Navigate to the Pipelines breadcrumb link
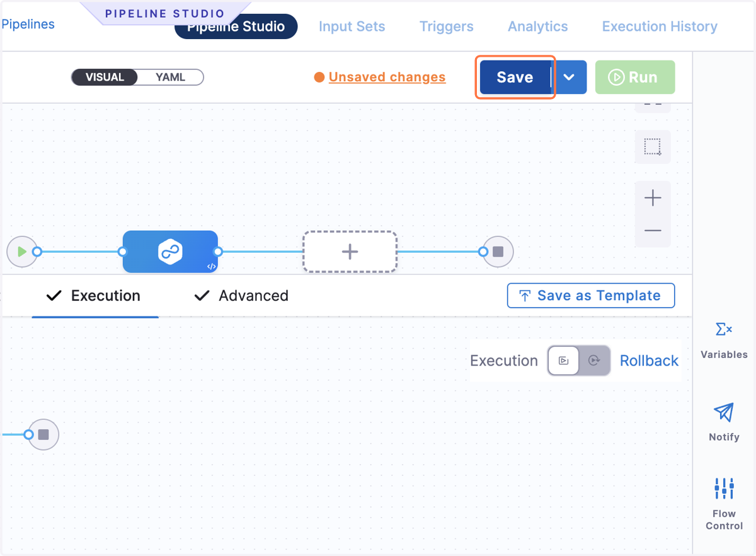Screen dimensions: 756x556 coord(28,24)
